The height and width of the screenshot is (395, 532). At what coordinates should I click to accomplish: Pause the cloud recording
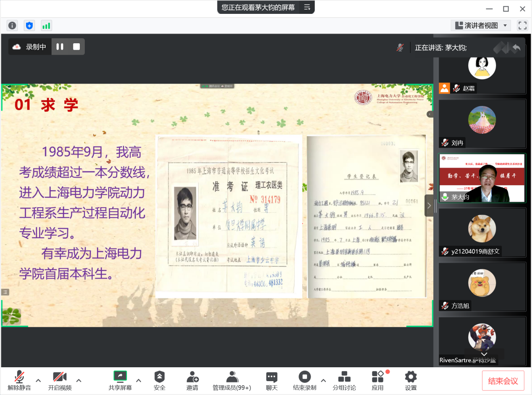[60, 47]
